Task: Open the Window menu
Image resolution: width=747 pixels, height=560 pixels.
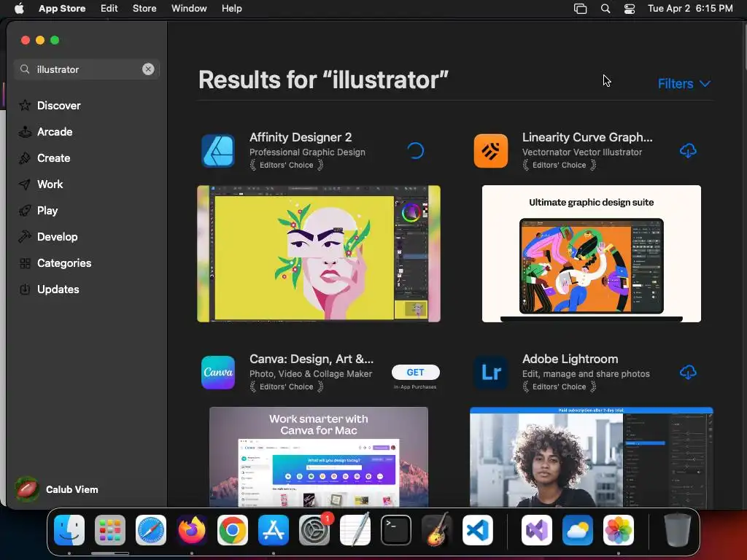Action: (189, 9)
